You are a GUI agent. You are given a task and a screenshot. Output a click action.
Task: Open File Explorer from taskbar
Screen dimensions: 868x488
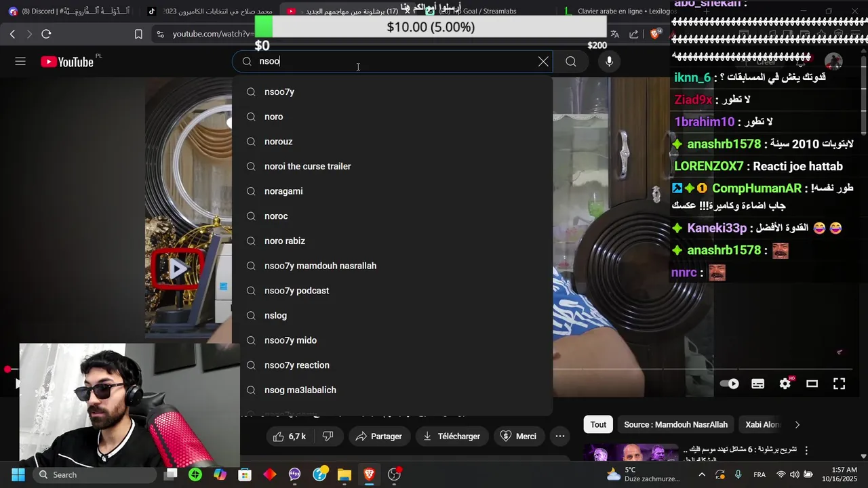pyautogui.click(x=344, y=474)
